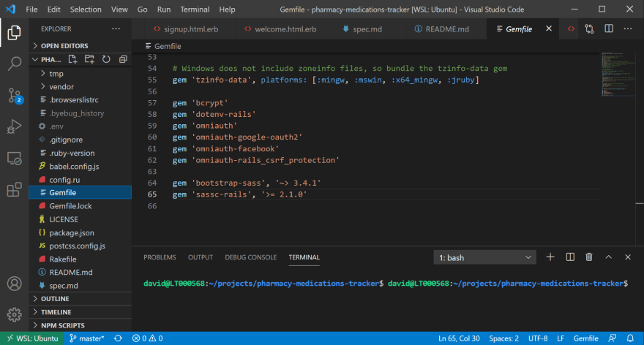The height and width of the screenshot is (345, 644).
Task: Click New File icon in explorer header
Action: click(x=72, y=59)
